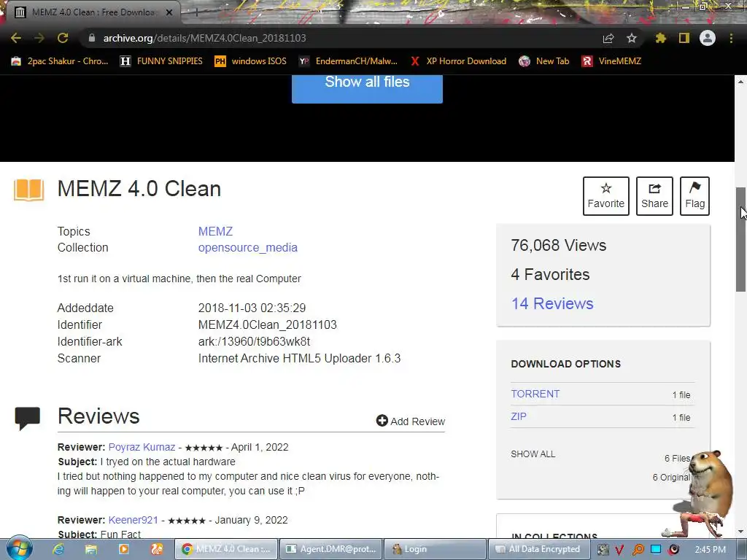Bookmark this page with the star icon
747x560 pixels.
coord(632,38)
